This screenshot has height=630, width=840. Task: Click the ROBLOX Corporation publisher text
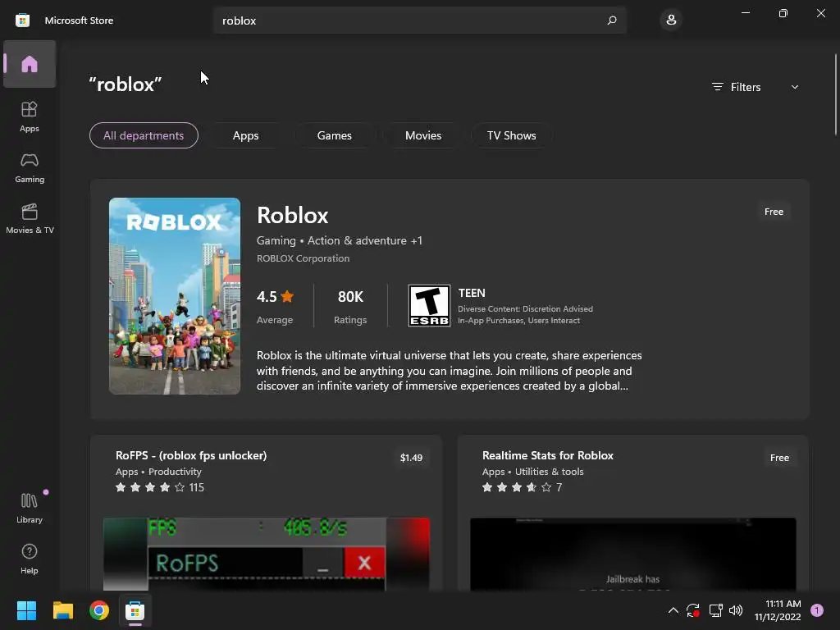303,258
